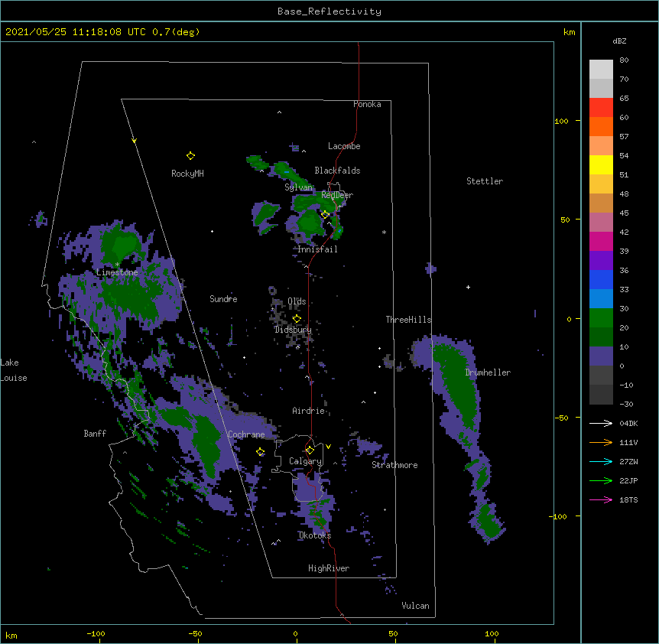The width and height of the screenshot is (659, 644).
Task: Click the Vulcan city label
Action: tap(415, 606)
